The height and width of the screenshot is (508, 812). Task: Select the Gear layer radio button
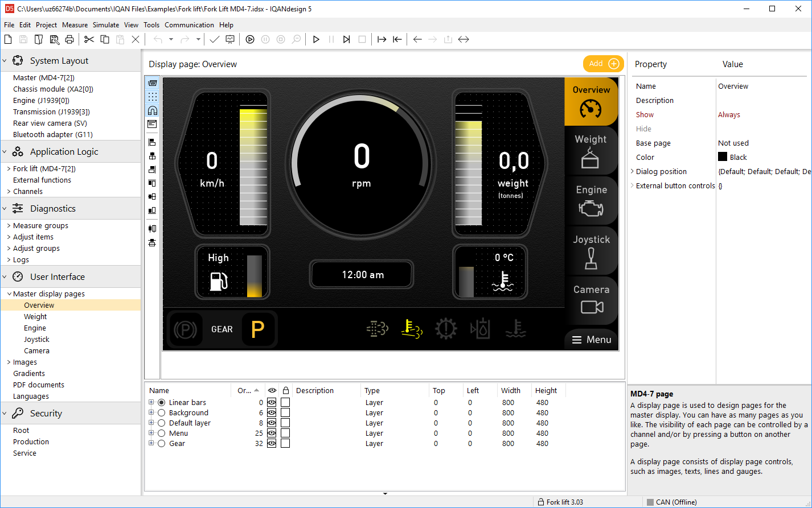coord(162,444)
